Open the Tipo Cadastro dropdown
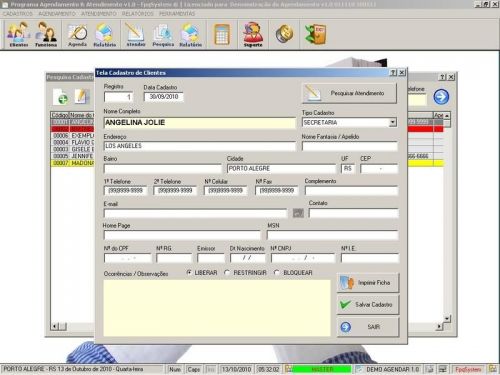500x375 pixels. 393,122
